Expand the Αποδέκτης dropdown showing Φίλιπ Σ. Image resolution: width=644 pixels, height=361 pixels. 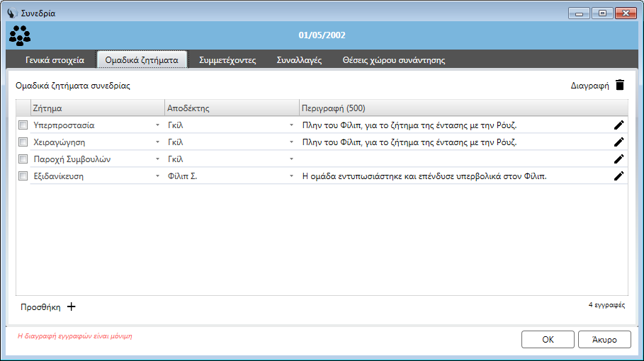[x=292, y=176]
